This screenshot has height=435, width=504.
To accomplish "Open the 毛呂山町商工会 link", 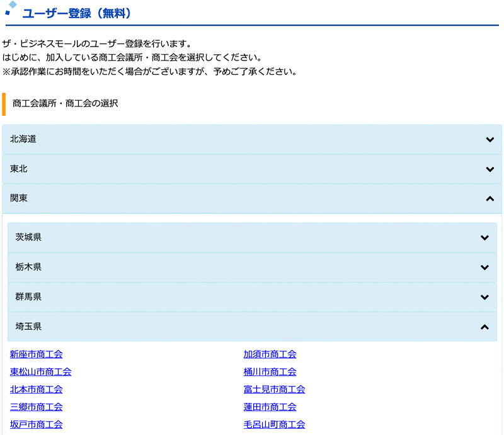I will [275, 425].
